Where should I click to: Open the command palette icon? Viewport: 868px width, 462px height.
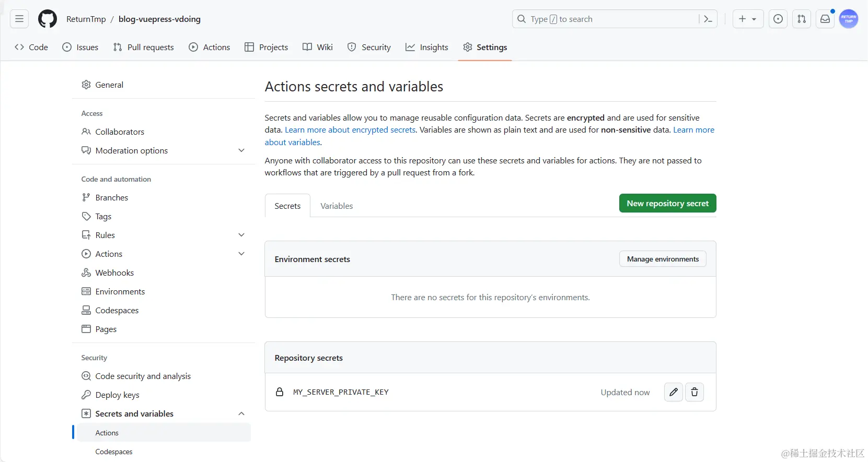point(708,19)
